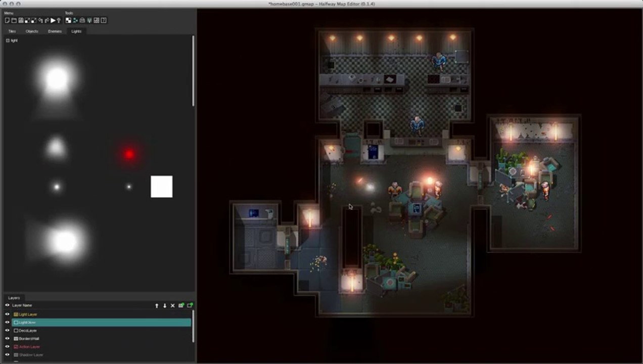Click the lights palette vertical scrollbar
This screenshot has width=643, height=364.
tap(193, 71)
